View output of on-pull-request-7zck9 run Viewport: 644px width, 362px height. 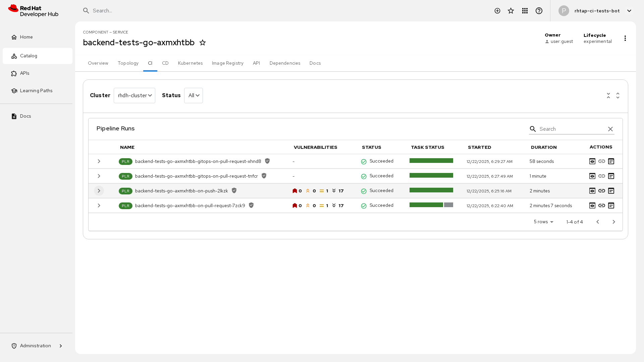(x=611, y=205)
